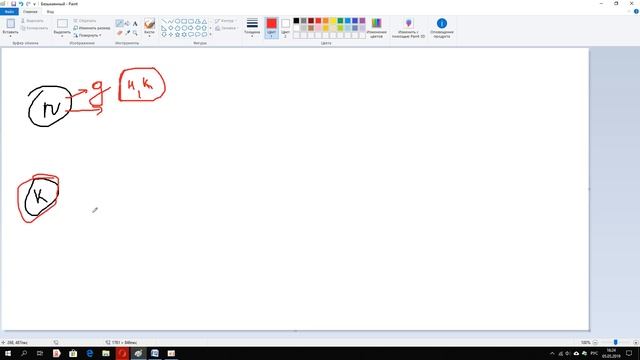Switch to the View (Вид) tab
This screenshot has height=360, width=640.
click(50, 12)
